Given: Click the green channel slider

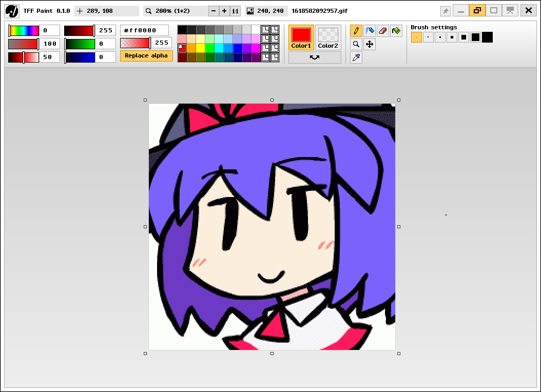Looking at the screenshot, I should click(80, 44).
